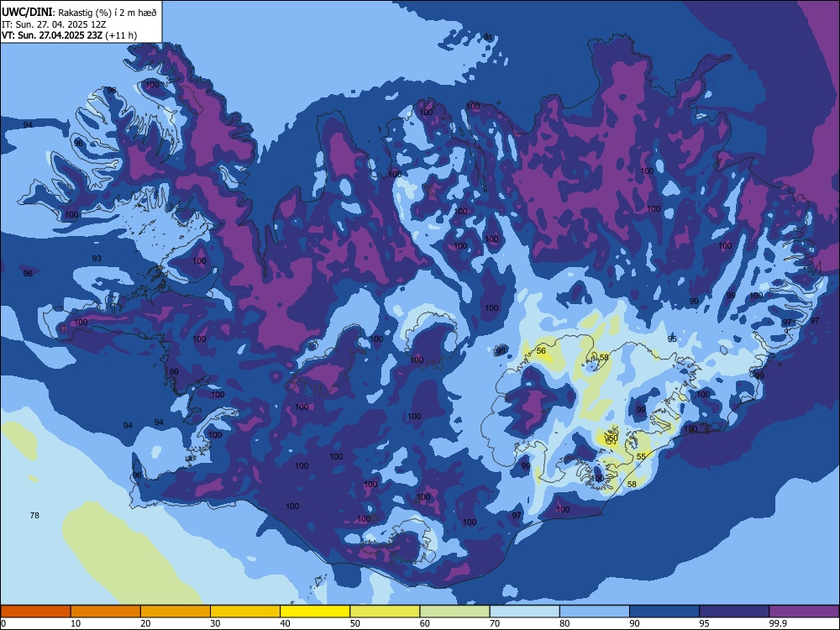The width and height of the screenshot is (840, 630).
Task: Click the '78' humidity value over the ocean
Action: (34, 516)
